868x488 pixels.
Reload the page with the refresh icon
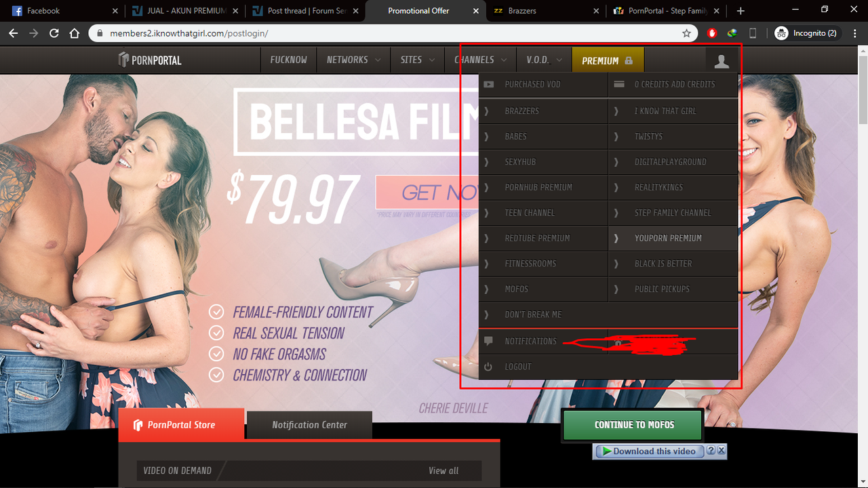(x=54, y=33)
